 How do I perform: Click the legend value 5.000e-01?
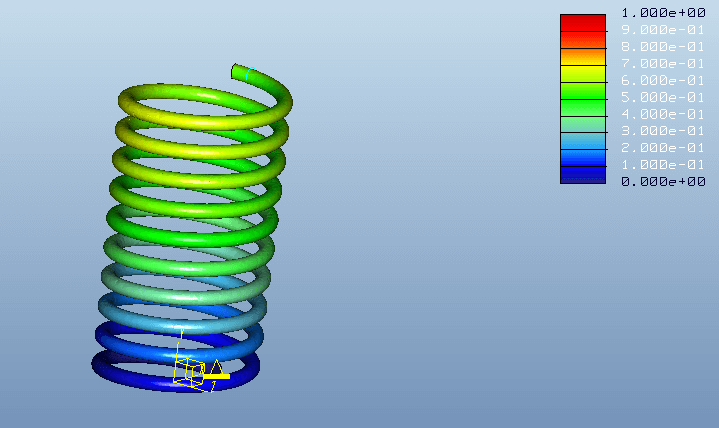[x=663, y=97]
